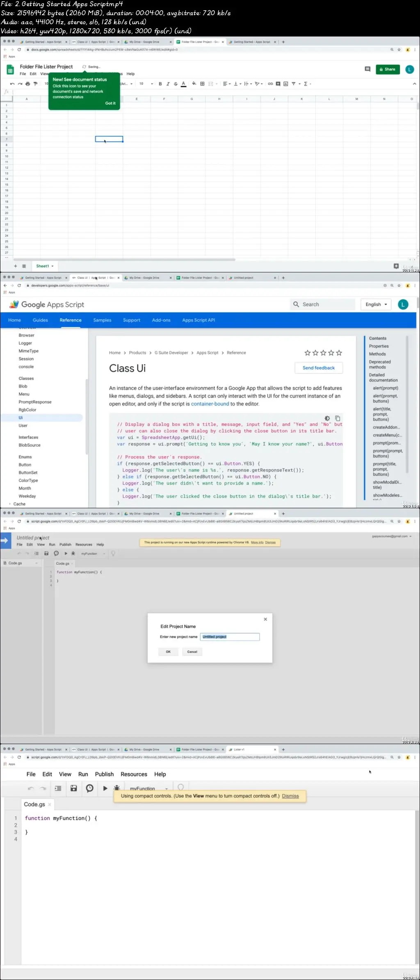420x980 pixels.
Task: Collapse the Sheets toolbar with the chevron
Action: (414, 84)
